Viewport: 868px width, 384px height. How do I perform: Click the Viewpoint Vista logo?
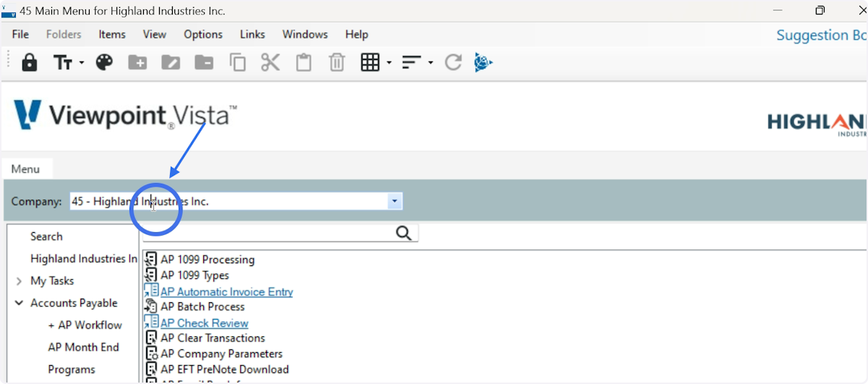coord(124,116)
